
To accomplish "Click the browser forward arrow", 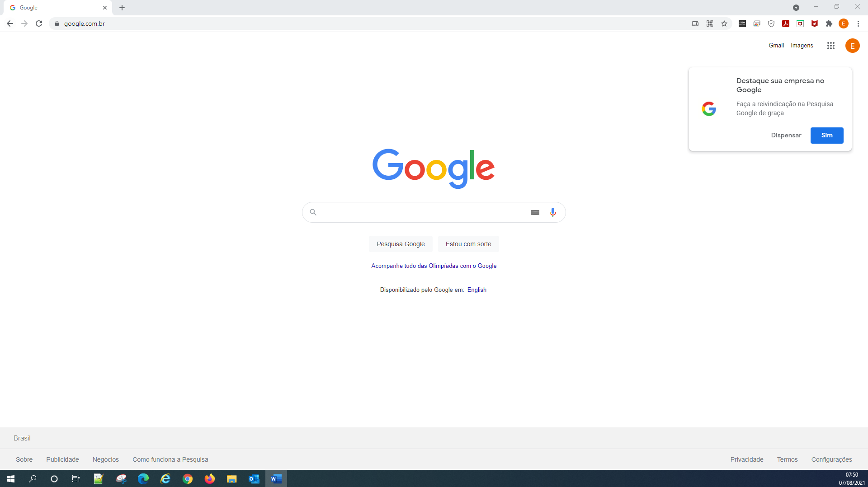I will pyautogui.click(x=24, y=23).
